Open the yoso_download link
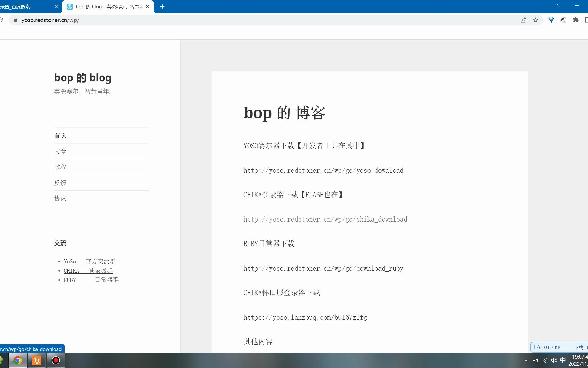This screenshot has height=368, width=588. coord(323,170)
